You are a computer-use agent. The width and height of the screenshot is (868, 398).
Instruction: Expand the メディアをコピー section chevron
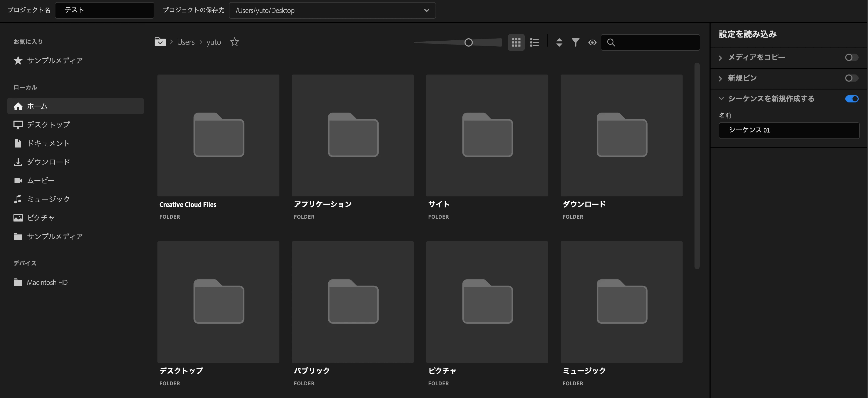click(x=720, y=58)
